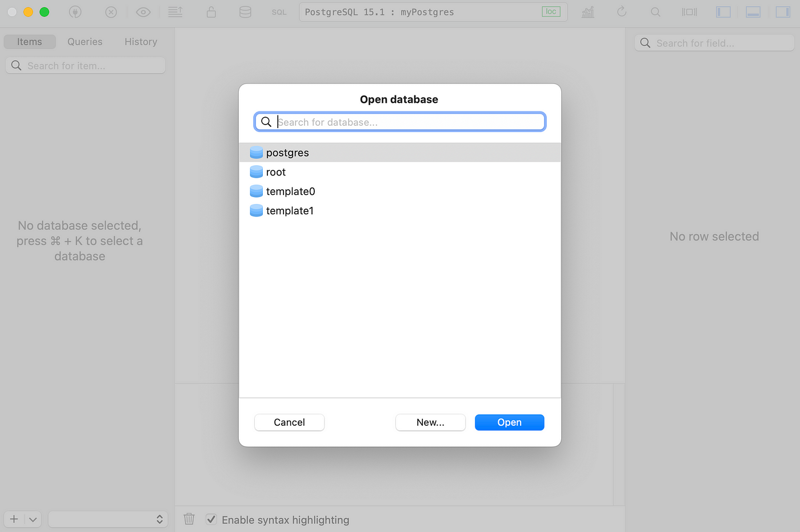Toggle the left sidebar panel icon
Viewport: 800px width, 532px height.
[723, 12]
